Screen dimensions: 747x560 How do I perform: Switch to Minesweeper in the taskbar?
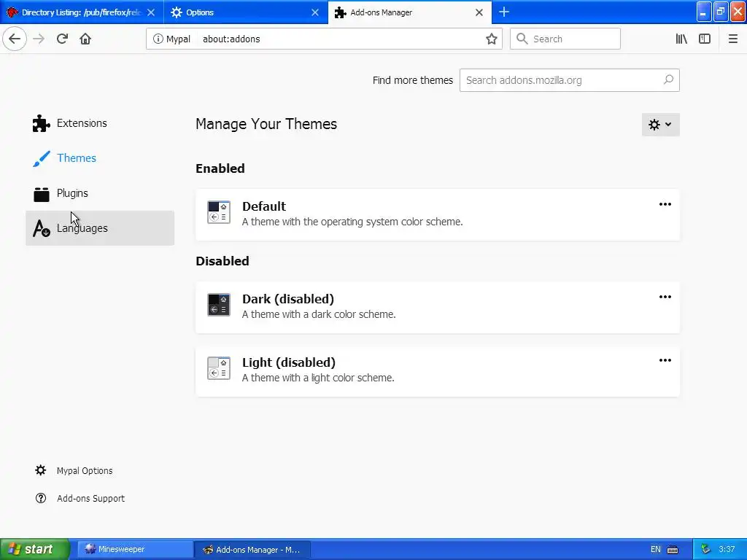coord(134,549)
